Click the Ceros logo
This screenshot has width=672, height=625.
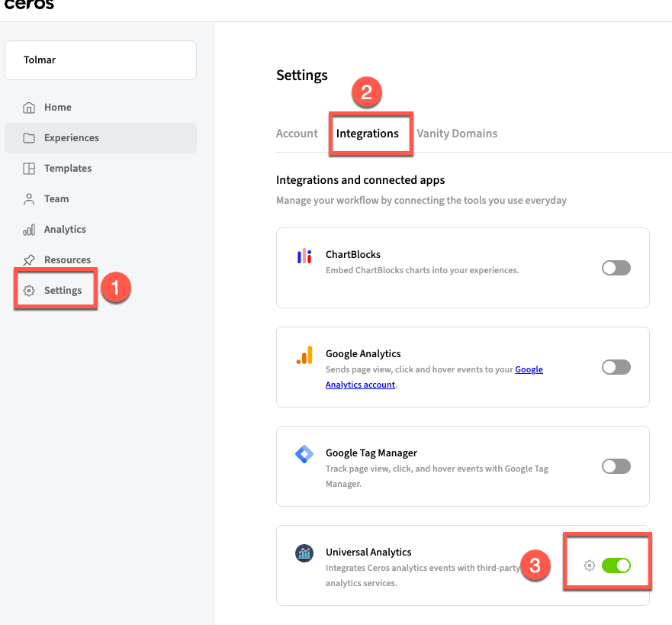(29, 5)
